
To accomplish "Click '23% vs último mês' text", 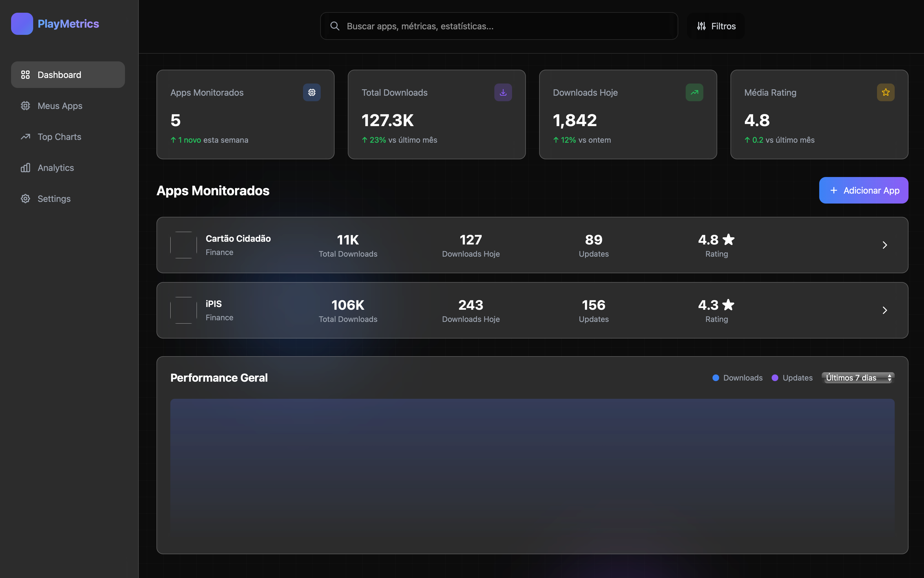I will pos(399,140).
